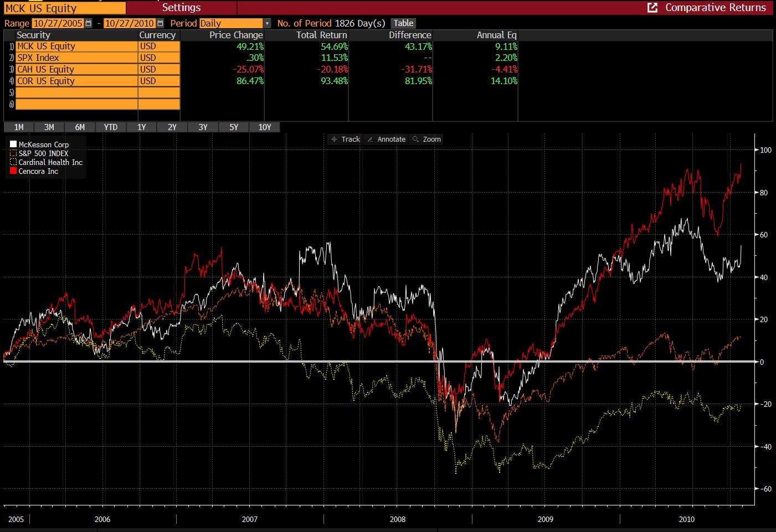776x532 pixels.
Task: Select row 4 security field COR US Equity
Action: tap(76, 81)
